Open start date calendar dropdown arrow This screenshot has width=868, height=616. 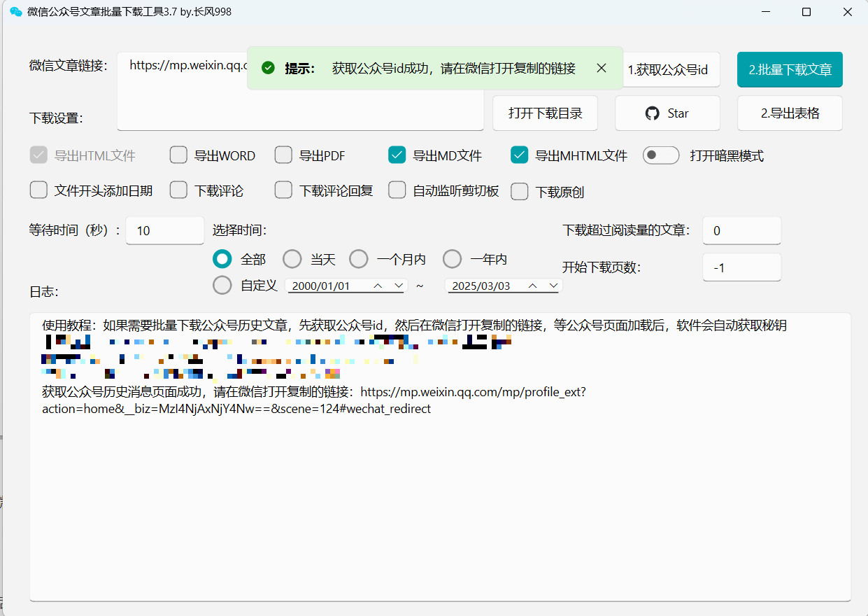point(399,286)
